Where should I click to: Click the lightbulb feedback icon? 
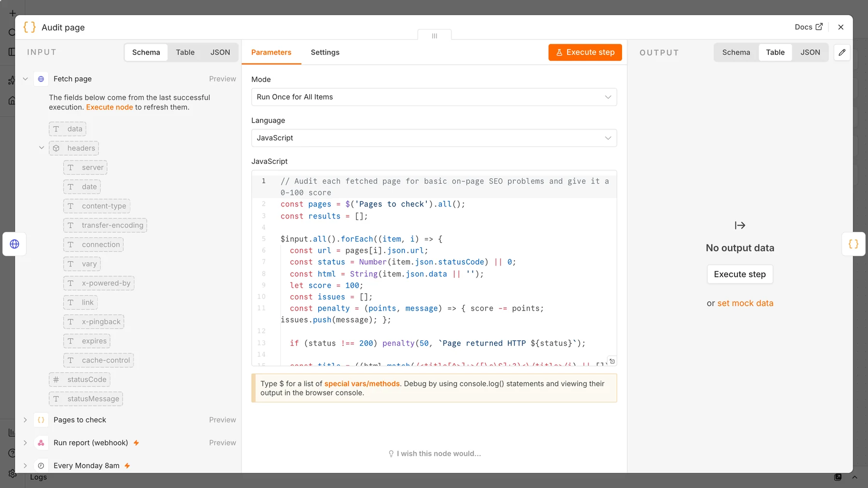click(x=391, y=454)
